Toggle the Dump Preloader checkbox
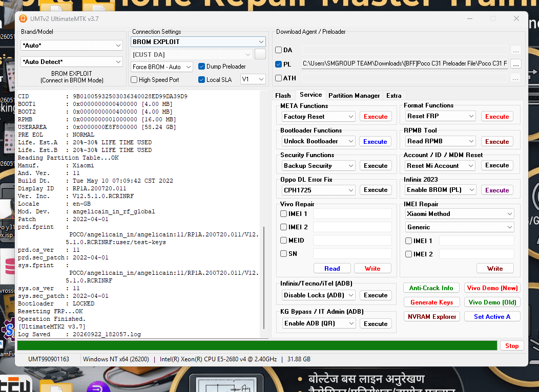Viewport: 539px width, 392px height. point(202,66)
